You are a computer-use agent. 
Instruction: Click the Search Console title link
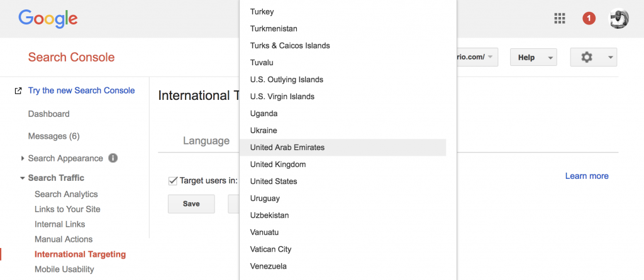click(x=72, y=57)
